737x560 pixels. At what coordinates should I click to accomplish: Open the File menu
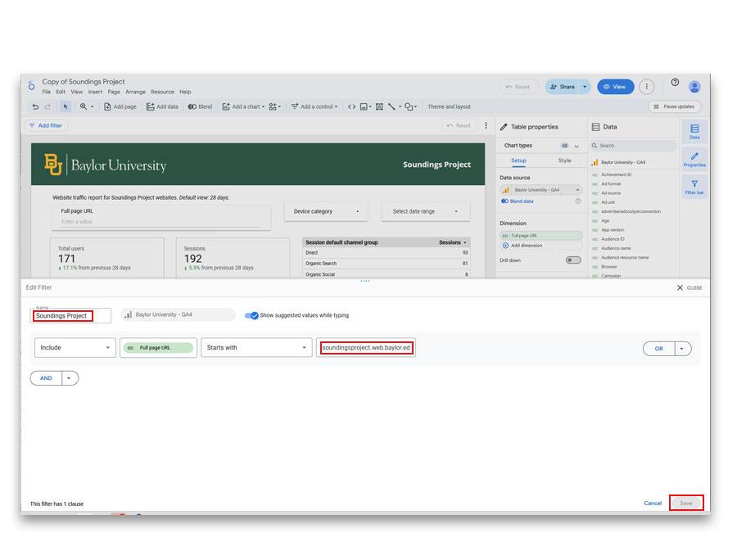tap(46, 92)
